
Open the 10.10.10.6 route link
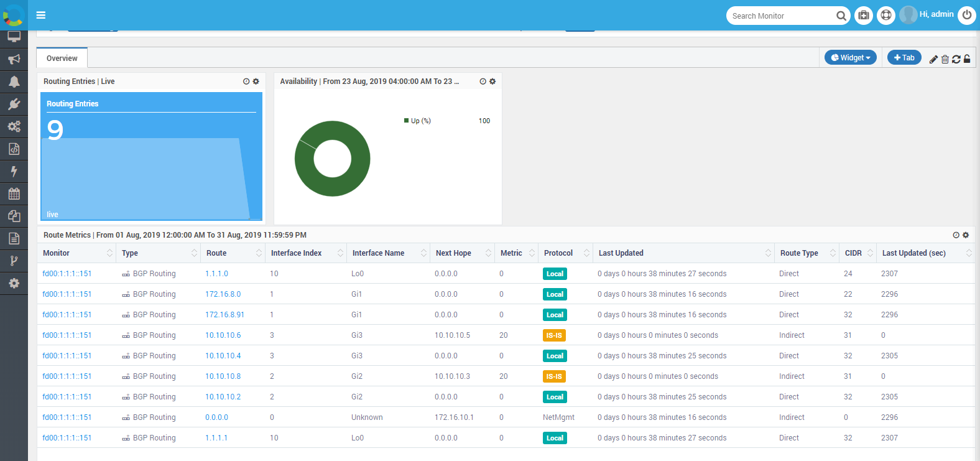tap(223, 335)
